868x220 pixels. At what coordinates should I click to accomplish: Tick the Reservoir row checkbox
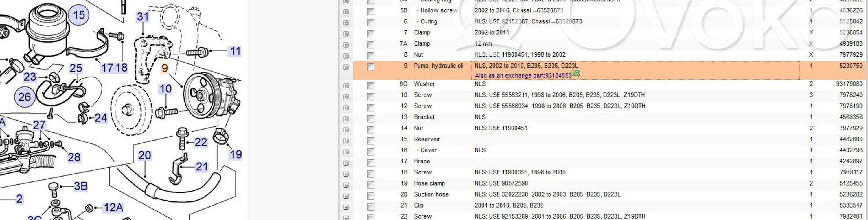click(371, 141)
